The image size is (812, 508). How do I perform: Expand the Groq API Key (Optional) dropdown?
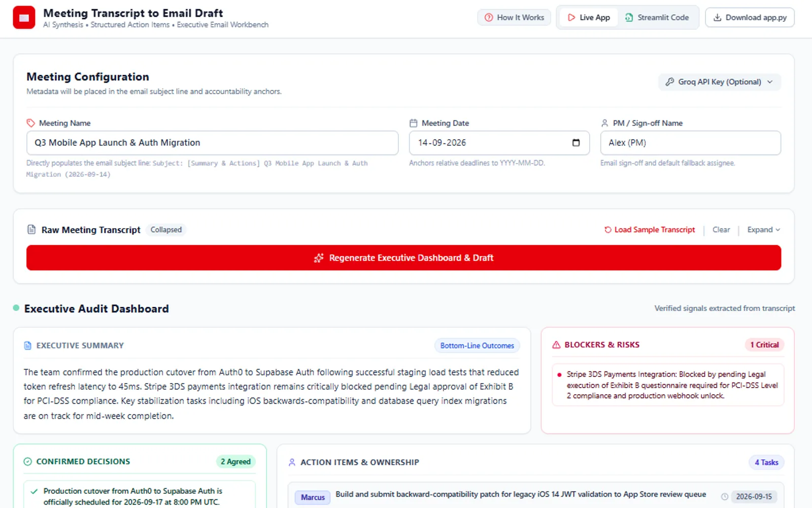pos(719,82)
